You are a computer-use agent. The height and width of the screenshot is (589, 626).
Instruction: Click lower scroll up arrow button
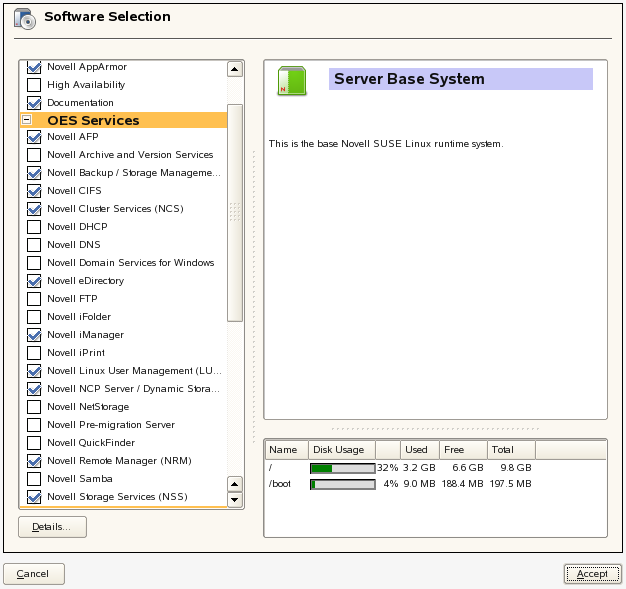(235, 484)
